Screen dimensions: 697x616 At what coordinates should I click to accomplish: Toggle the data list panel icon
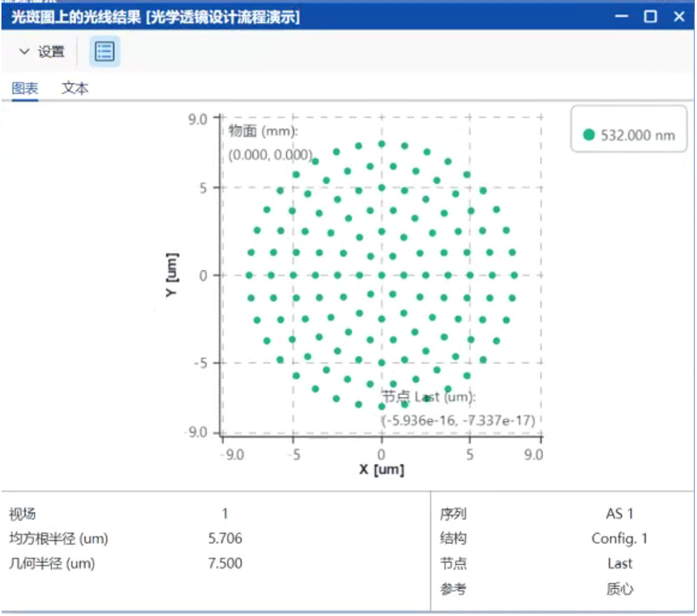tap(104, 52)
